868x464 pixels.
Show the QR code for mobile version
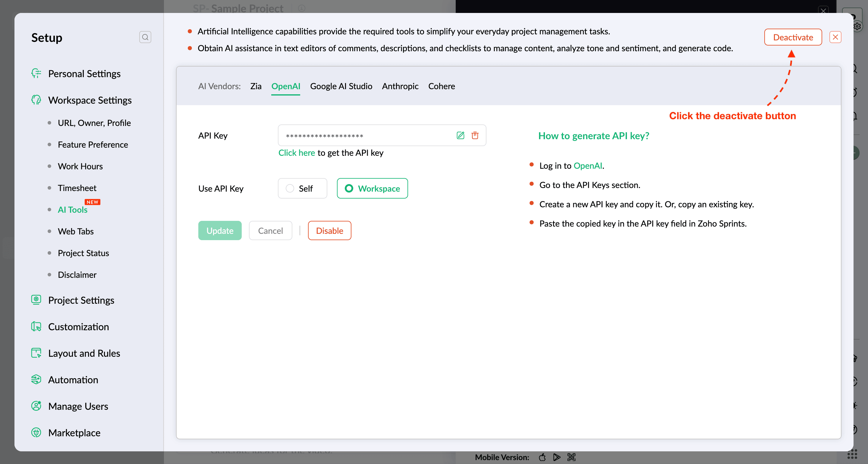571,457
